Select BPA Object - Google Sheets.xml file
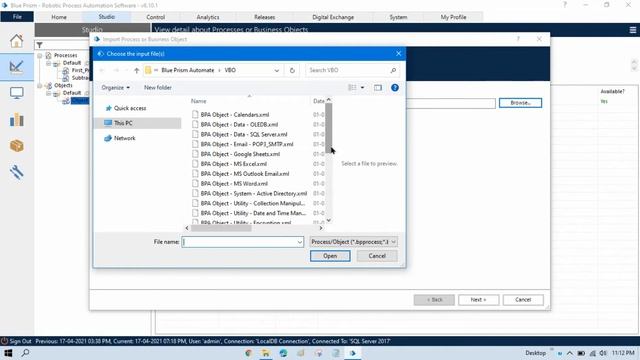Screen dimensions: 640x360 (x=240, y=154)
